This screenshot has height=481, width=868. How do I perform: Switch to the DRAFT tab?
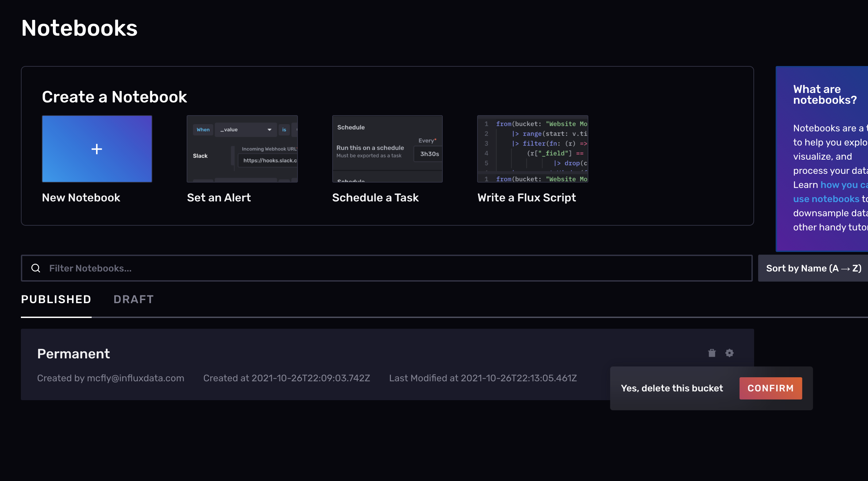pos(133,299)
